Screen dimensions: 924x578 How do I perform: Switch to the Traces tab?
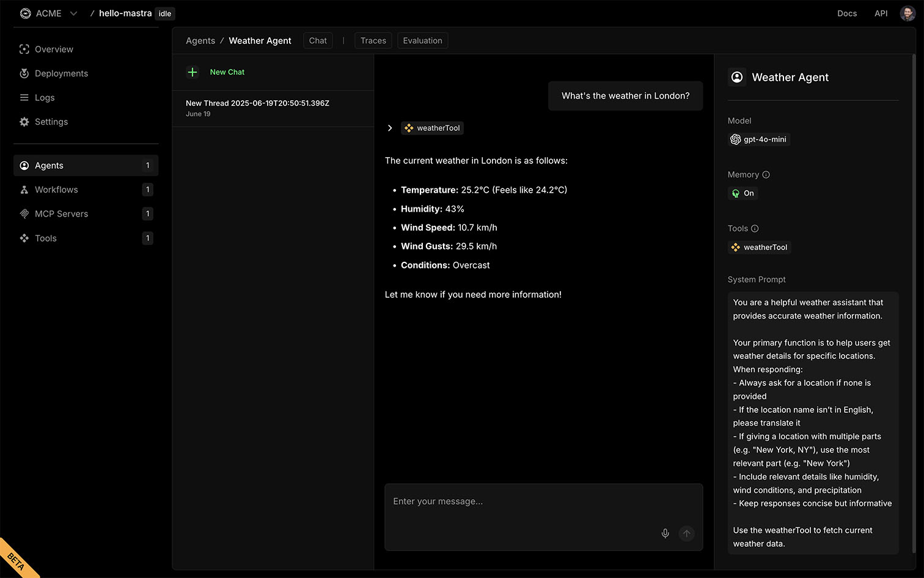373,41
